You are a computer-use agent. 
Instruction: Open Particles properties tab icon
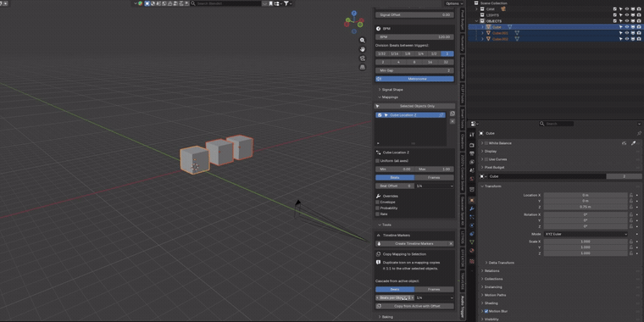pyautogui.click(x=471, y=217)
